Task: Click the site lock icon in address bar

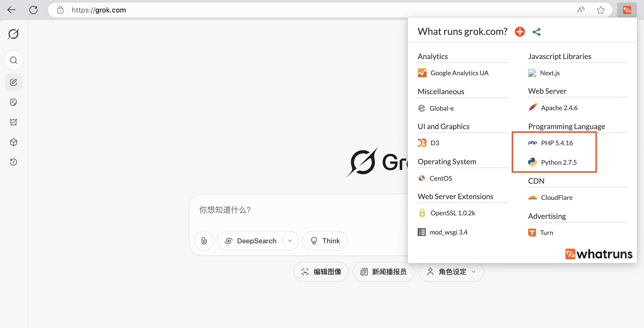Action: [x=60, y=10]
